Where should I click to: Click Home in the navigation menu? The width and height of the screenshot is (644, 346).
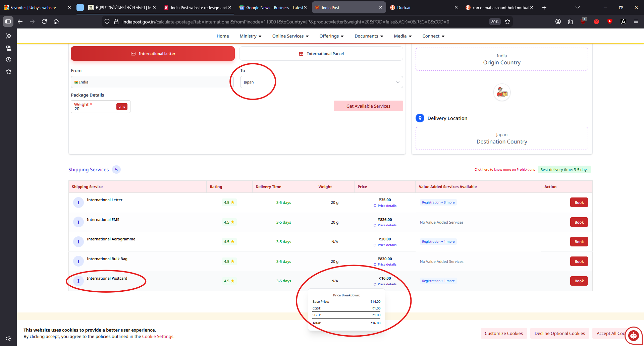(x=223, y=36)
